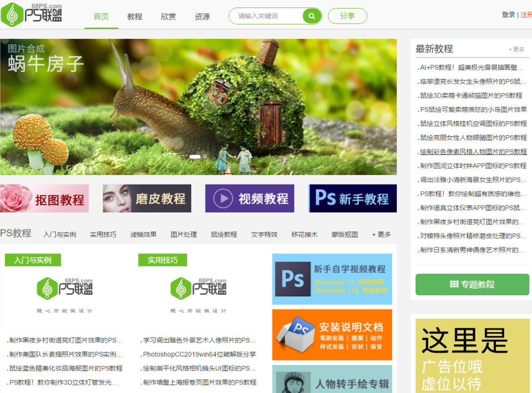Open 制作墙壁上海报卷页图片效果 article link
The width and height of the screenshot is (532, 393).
tap(199, 383)
